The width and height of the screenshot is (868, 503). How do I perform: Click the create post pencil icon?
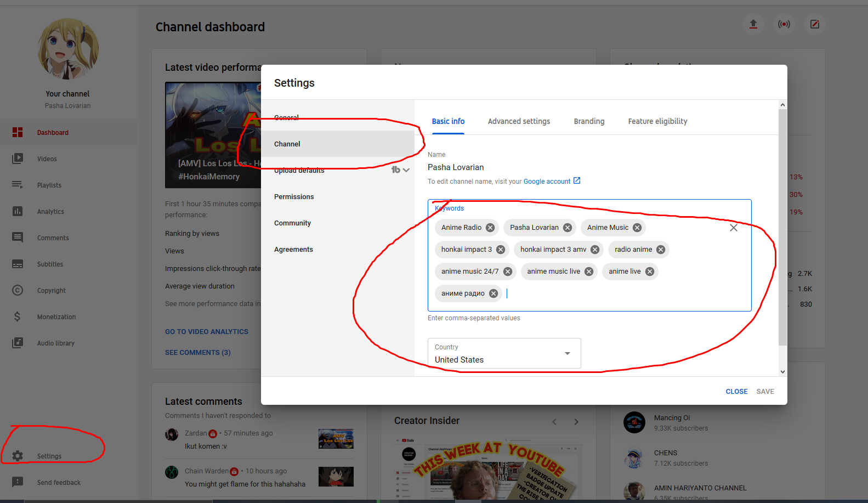click(815, 24)
